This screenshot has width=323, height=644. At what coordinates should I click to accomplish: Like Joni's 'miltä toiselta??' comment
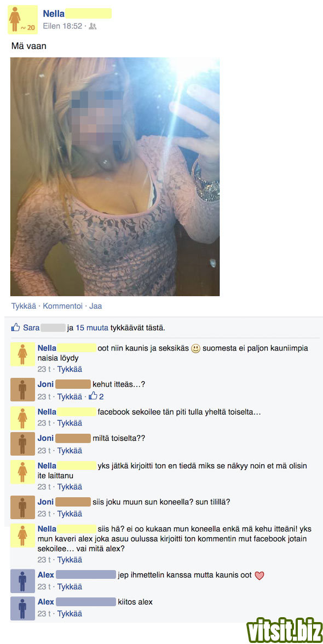[70, 451]
